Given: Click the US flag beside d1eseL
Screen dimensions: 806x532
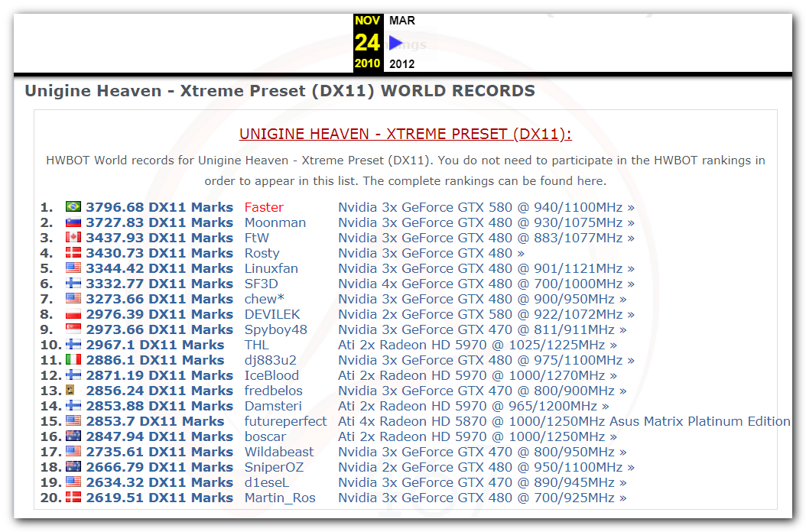Looking at the screenshot, I should pos(73,482).
